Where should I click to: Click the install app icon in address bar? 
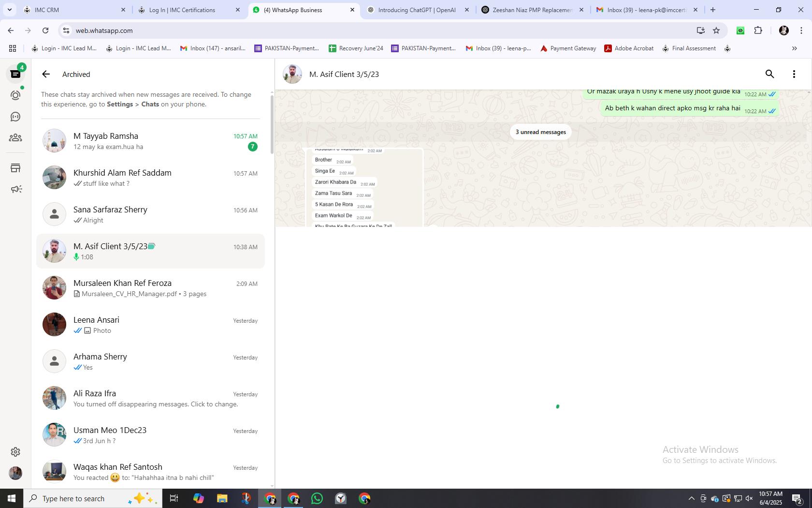point(700,30)
